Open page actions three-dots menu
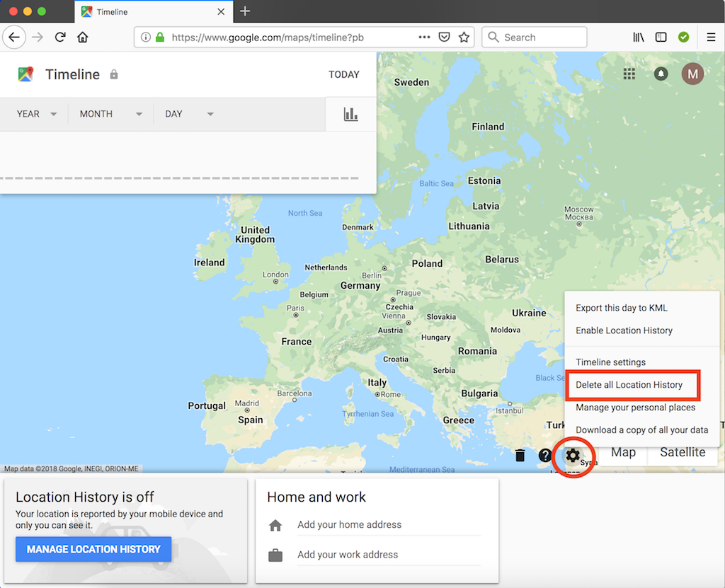 pyautogui.click(x=424, y=37)
